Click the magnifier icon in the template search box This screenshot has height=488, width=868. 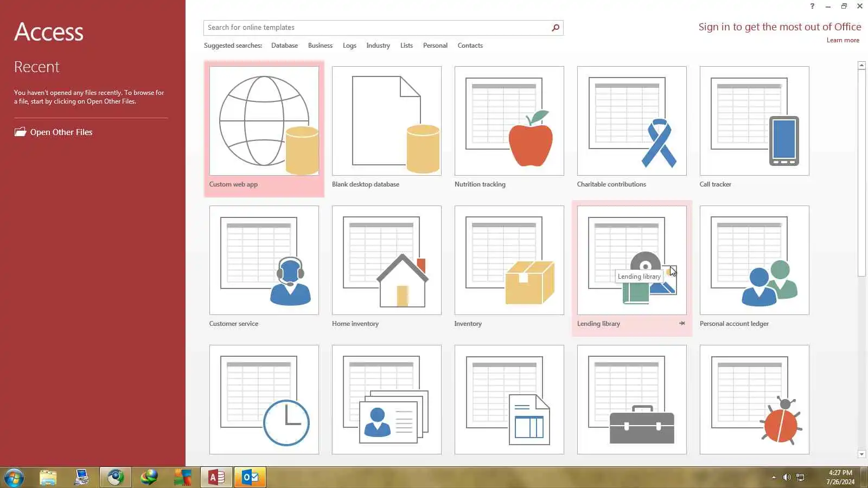(x=556, y=28)
